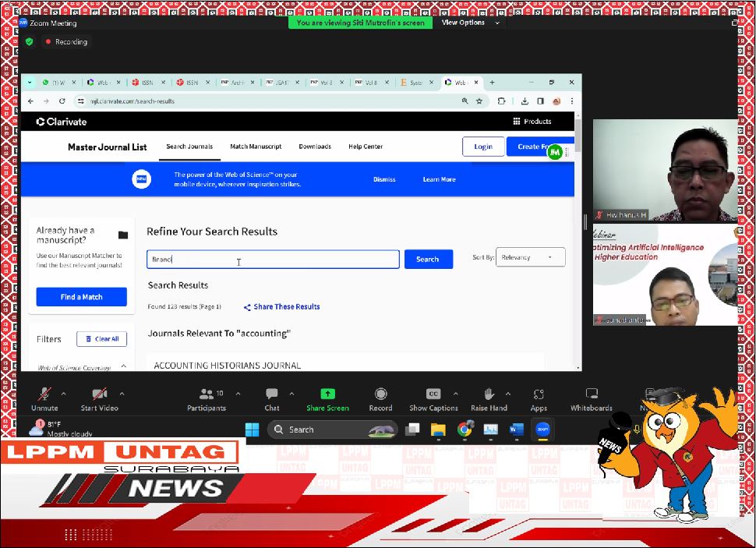The image size is (756, 548).
Task: Collapse Web of Science Coverage filter
Action: [x=124, y=366]
